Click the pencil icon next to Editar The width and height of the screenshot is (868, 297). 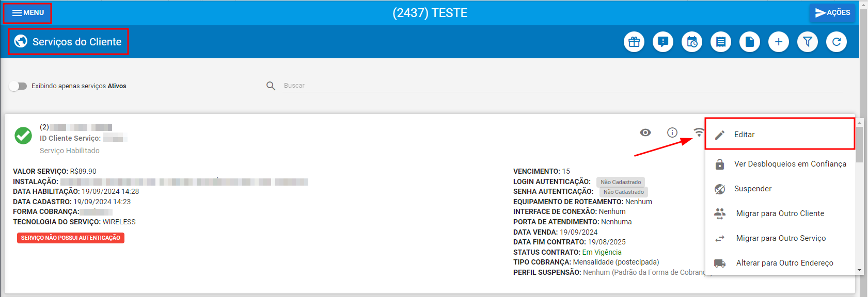tap(720, 135)
